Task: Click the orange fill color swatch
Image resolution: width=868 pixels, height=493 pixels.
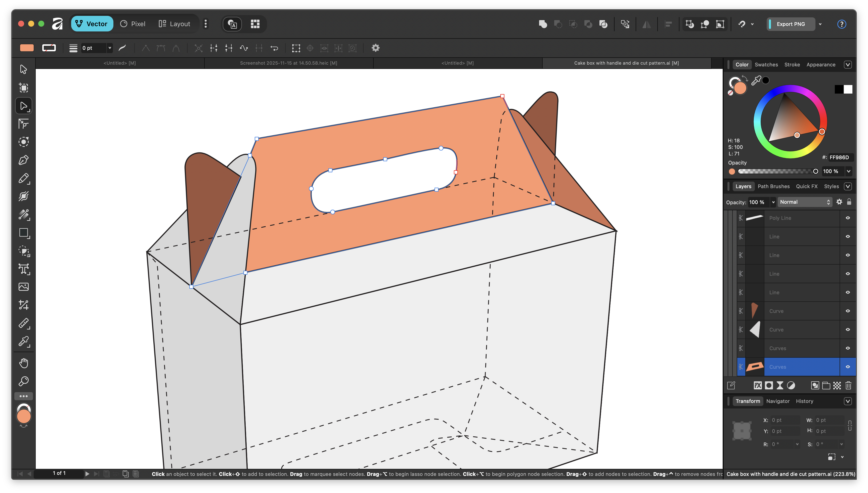Action: pyautogui.click(x=27, y=48)
